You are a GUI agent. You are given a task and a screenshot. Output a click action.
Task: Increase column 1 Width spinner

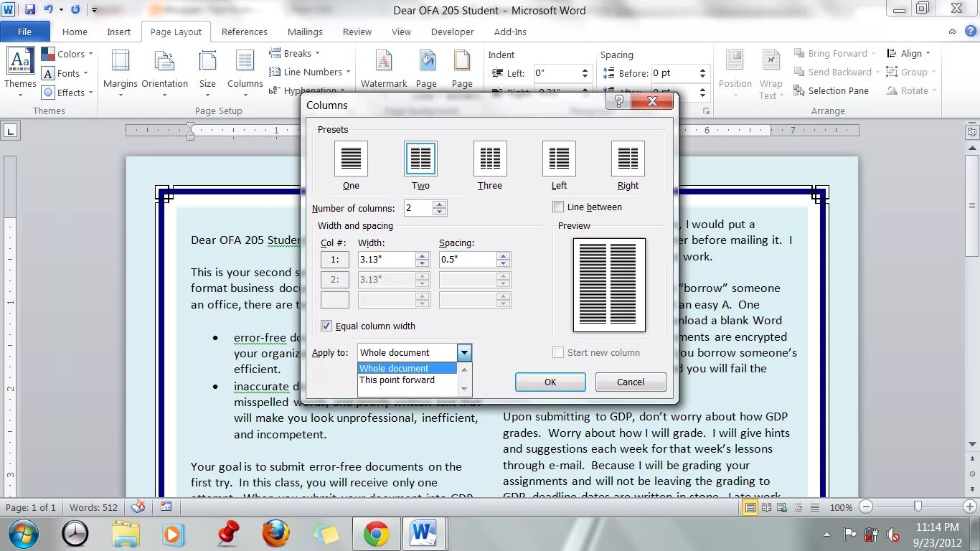[x=423, y=256]
